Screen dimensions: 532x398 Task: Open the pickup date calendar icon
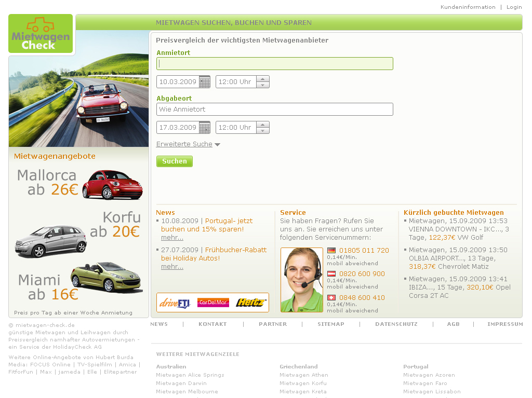[x=205, y=81]
